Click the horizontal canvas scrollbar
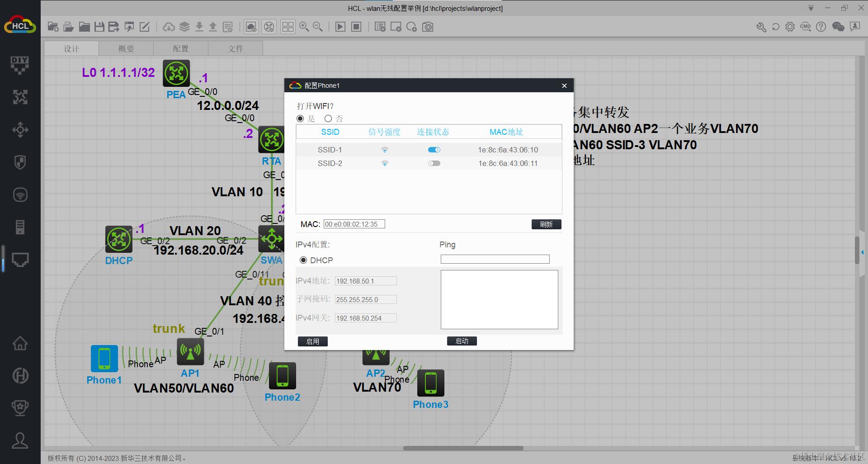Screen dimensions: 868x464 pyautogui.click(x=463, y=448)
